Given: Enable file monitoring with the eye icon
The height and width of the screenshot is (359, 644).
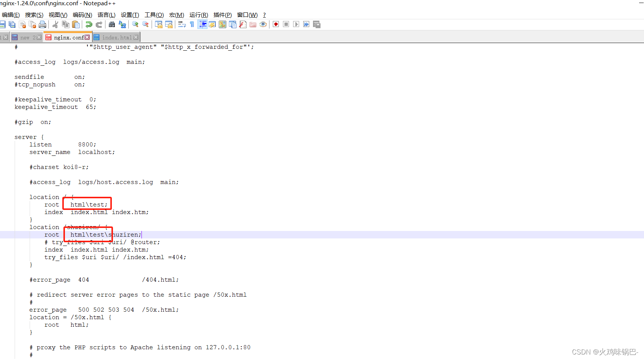Looking at the screenshot, I should coord(263,24).
